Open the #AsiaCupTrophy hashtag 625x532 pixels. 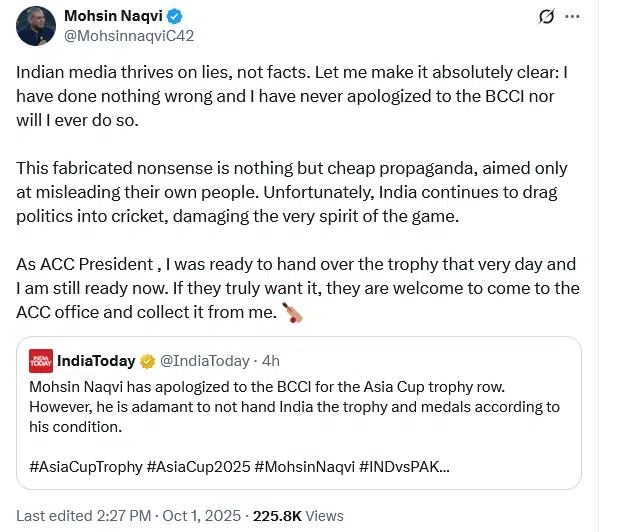tap(85, 465)
